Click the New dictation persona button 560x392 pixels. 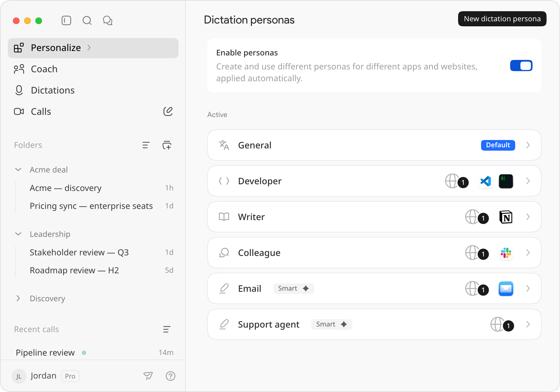click(502, 19)
